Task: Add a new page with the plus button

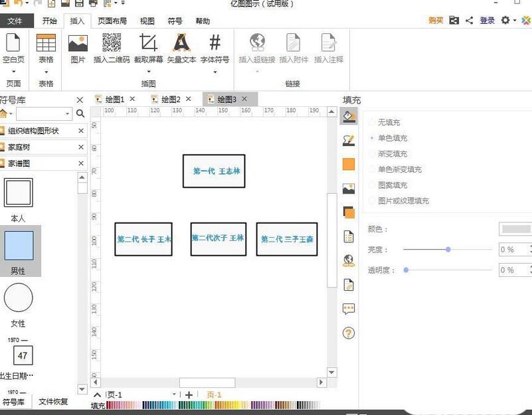Action: pyautogui.click(x=189, y=394)
